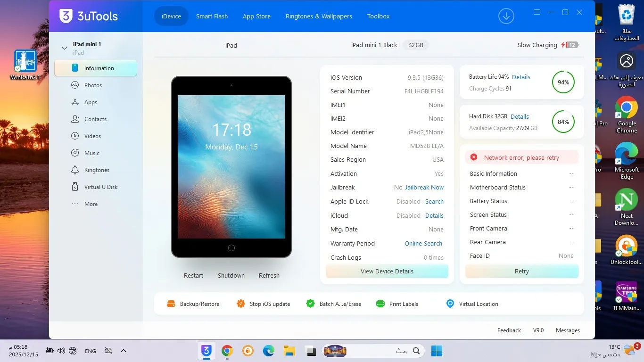
Task: Open the Apps section in sidebar
Action: tap(91, 102)
